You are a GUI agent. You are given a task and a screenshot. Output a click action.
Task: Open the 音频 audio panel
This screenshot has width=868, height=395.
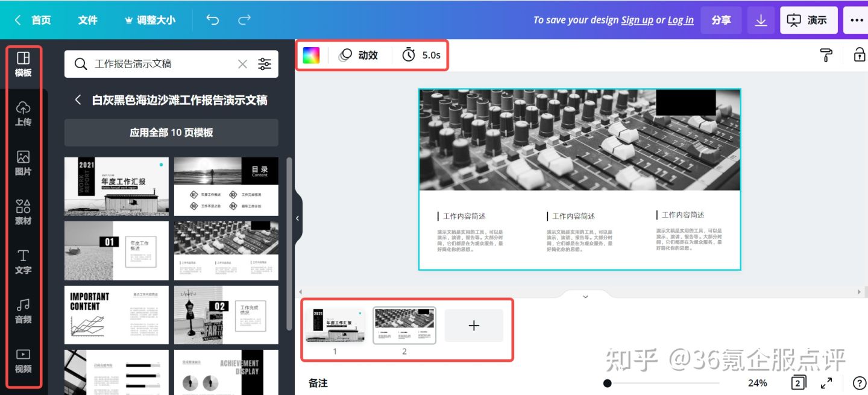click(x=23, y=312)
